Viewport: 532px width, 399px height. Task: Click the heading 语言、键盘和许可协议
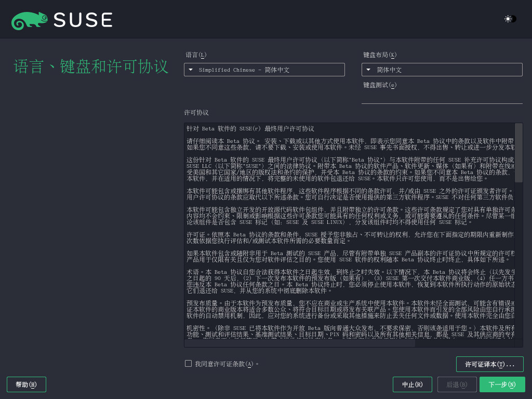tap(91, 66)
